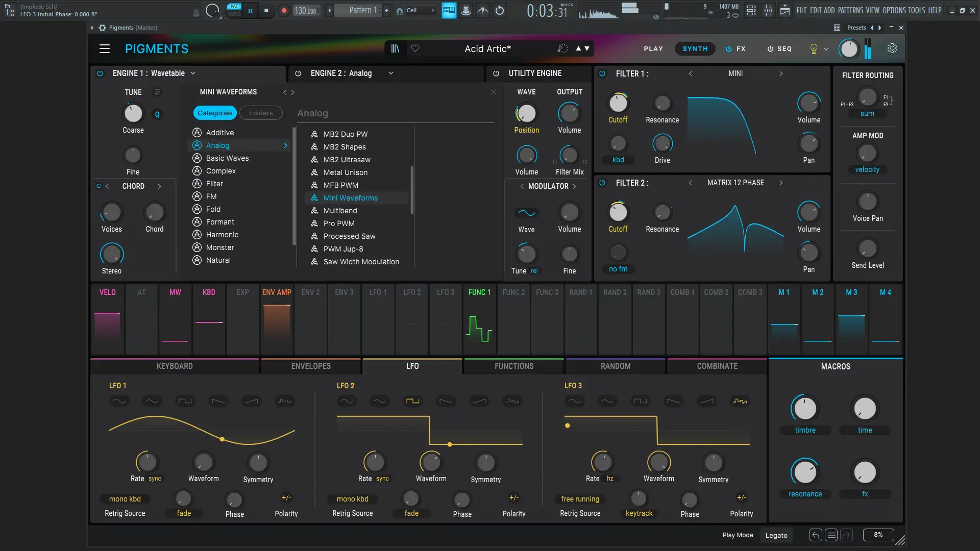Screen dimensions: 980x551
Task: Select square waveform icon for LFO 1
Action: pyautogui.click(x=185, y=402)
